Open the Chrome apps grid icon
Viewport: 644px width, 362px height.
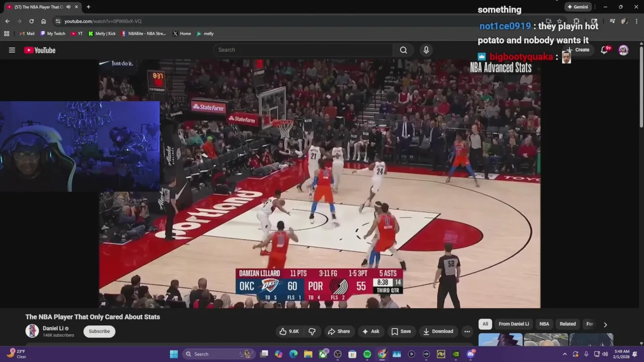tap(7, 34)
